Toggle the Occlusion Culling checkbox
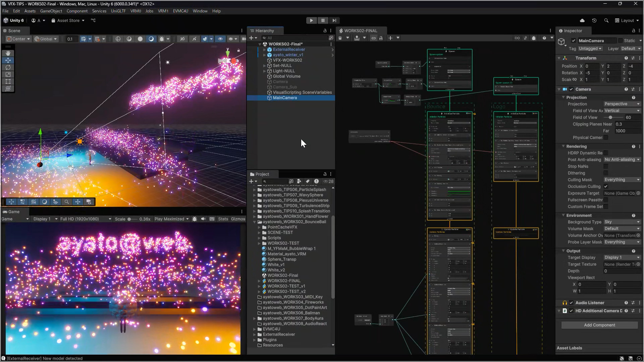The image size is (644, 362). 606,186
